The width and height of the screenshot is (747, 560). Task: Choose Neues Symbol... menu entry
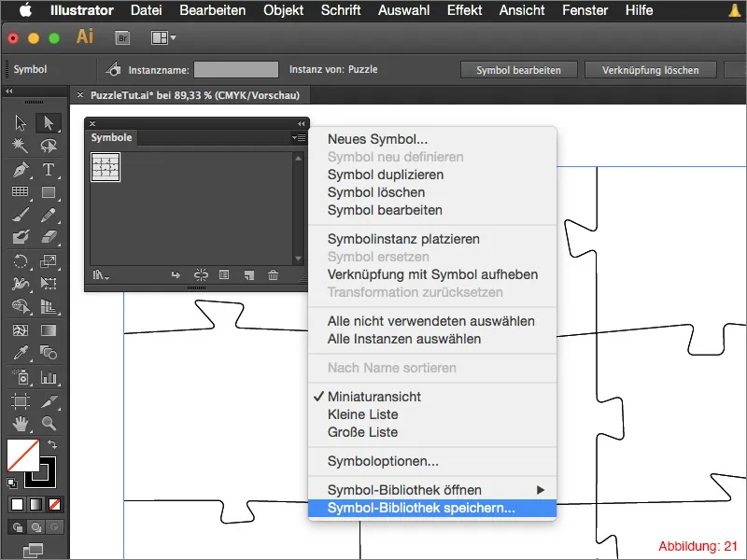tap(432, 139)
